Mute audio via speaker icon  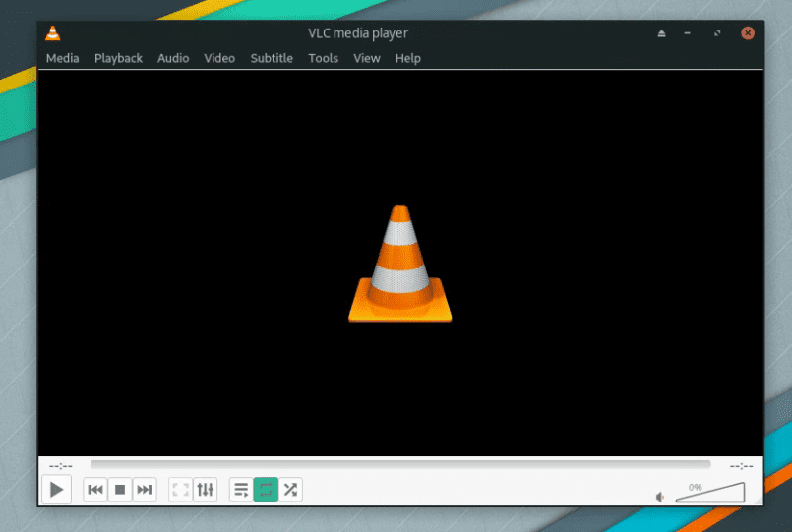coord(660,498)
